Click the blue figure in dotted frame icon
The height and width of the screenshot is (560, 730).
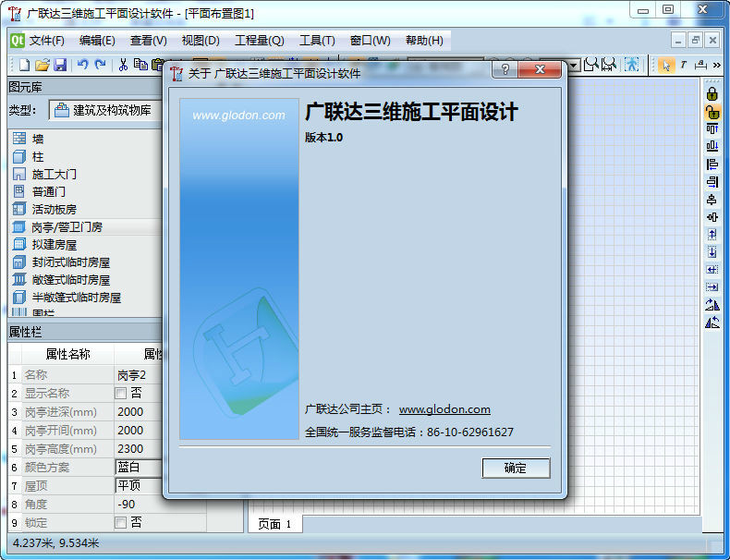tap(632, 65)
